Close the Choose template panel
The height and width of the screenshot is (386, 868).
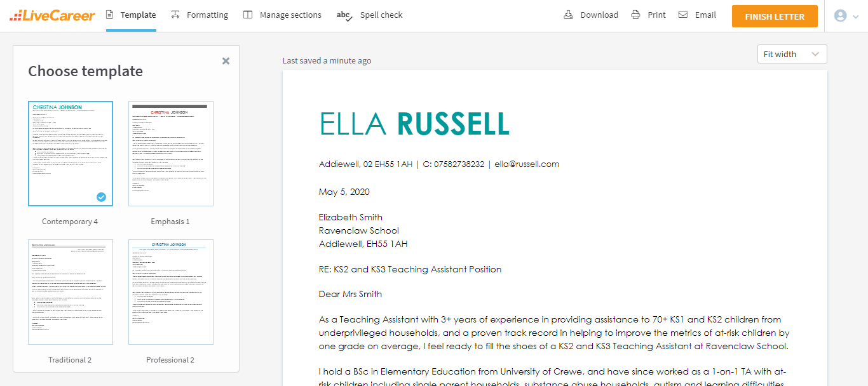pyautogui.click(x=226, y=61)
